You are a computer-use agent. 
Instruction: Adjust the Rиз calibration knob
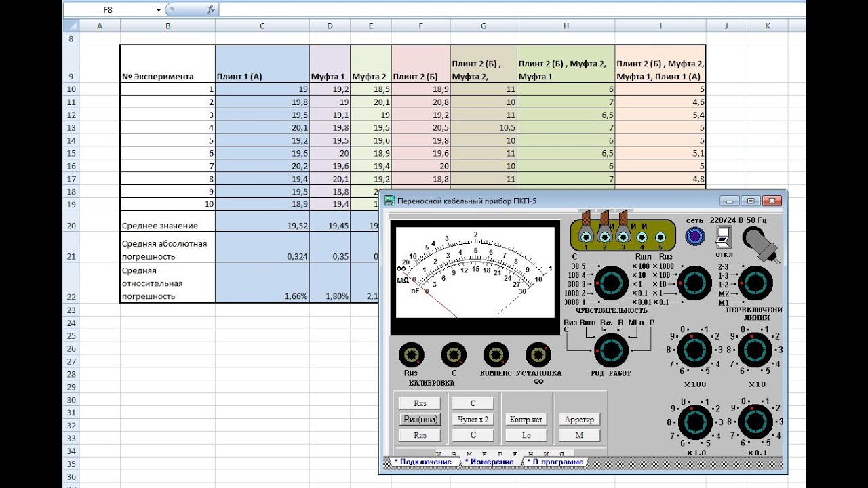[x=412, y=354]
